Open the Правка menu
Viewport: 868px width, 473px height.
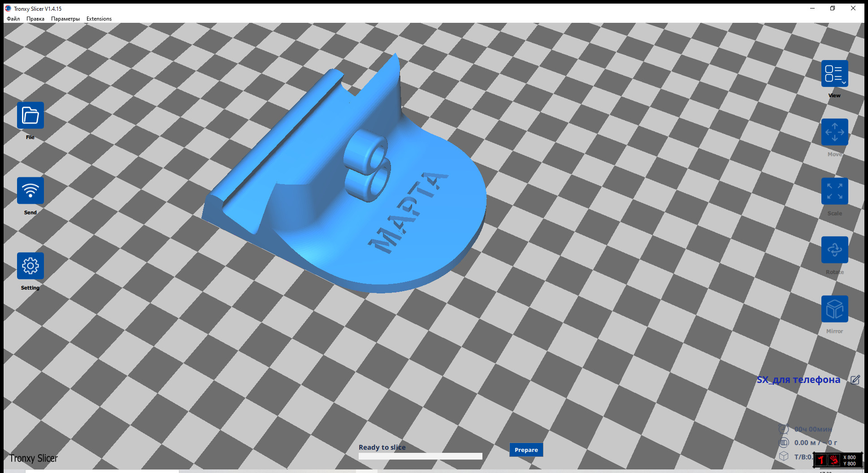[35, 19]
